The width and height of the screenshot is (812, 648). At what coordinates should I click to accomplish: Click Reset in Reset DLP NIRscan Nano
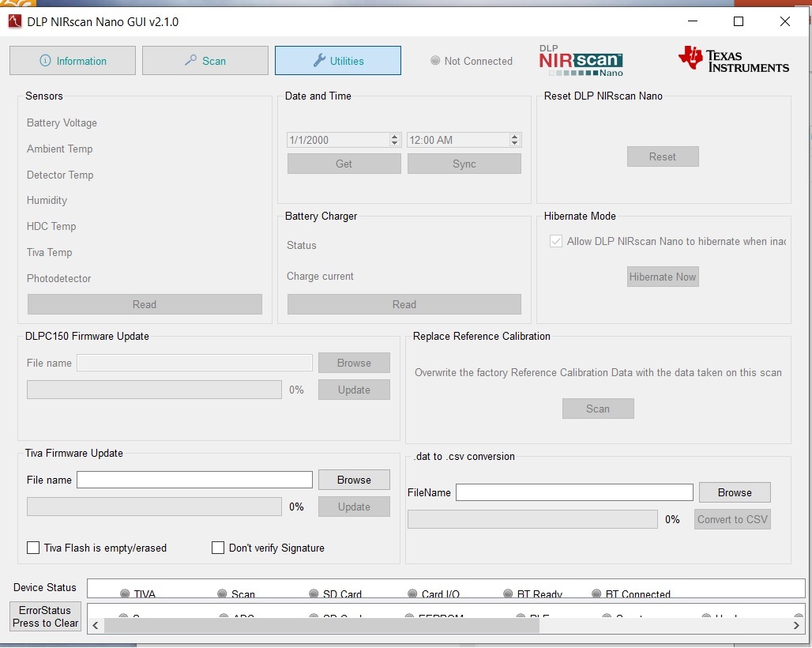point(663,156)
